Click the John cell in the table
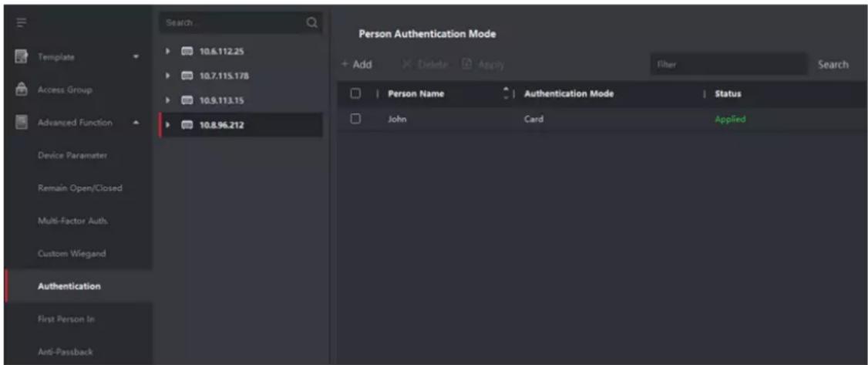 (398, 119)
